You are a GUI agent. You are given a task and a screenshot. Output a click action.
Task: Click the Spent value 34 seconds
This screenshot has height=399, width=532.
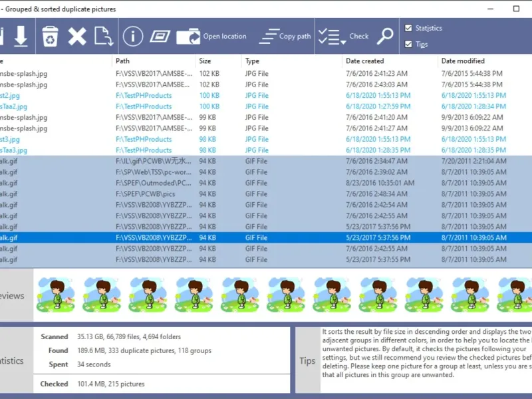pos(94,364)
